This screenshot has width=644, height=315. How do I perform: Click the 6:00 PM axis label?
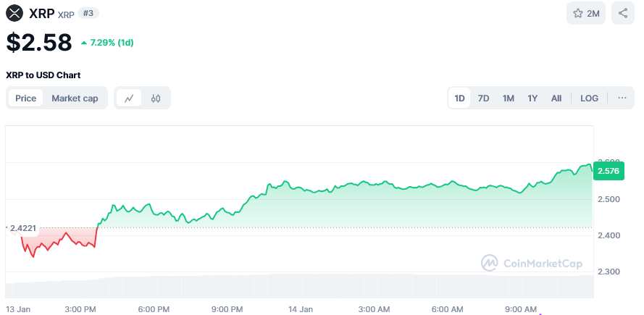(154, 309)
